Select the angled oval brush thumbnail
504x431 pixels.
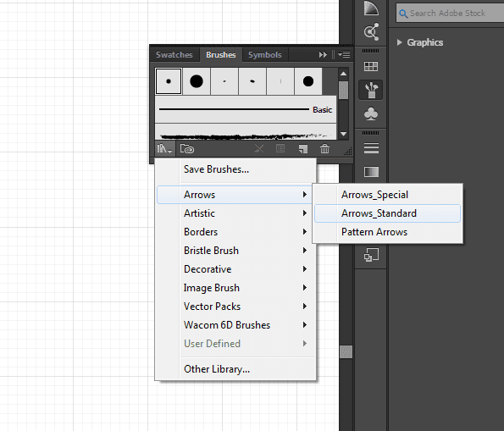pos(252,81)
